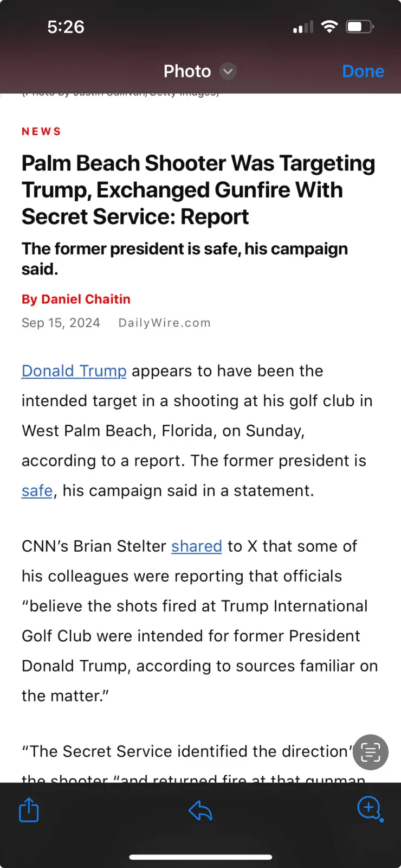The width and height of the screenshot is (401, 868).
Task: Tap the Palm Beach Shooter headline
Action: 198,190
